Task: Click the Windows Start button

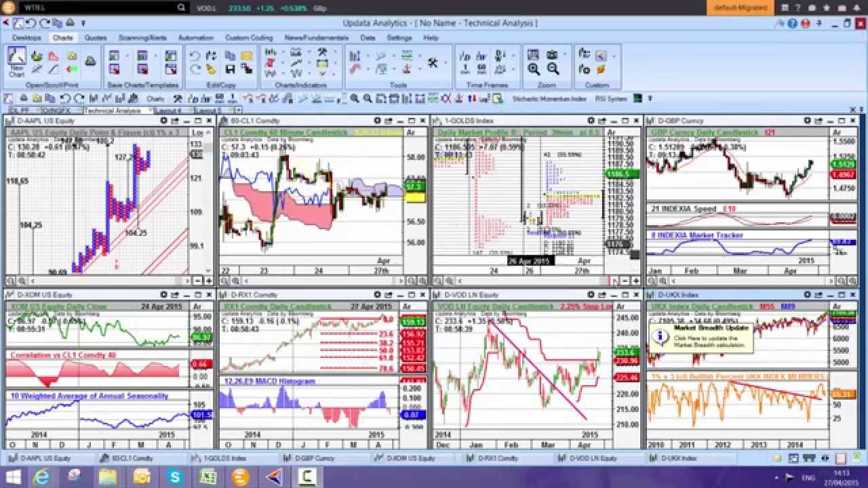Action: 12,477
